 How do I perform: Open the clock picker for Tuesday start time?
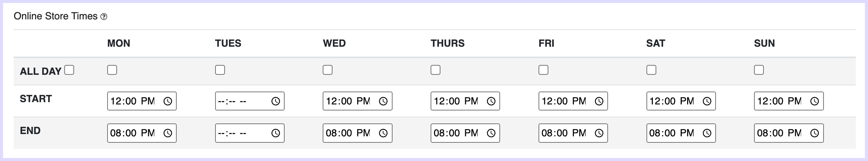(276, 101)
